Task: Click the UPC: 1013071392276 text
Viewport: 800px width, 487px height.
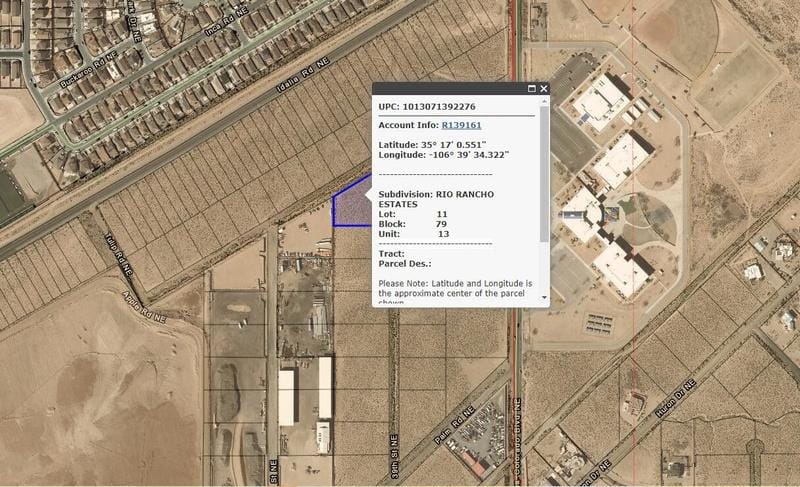Action: 427,107
